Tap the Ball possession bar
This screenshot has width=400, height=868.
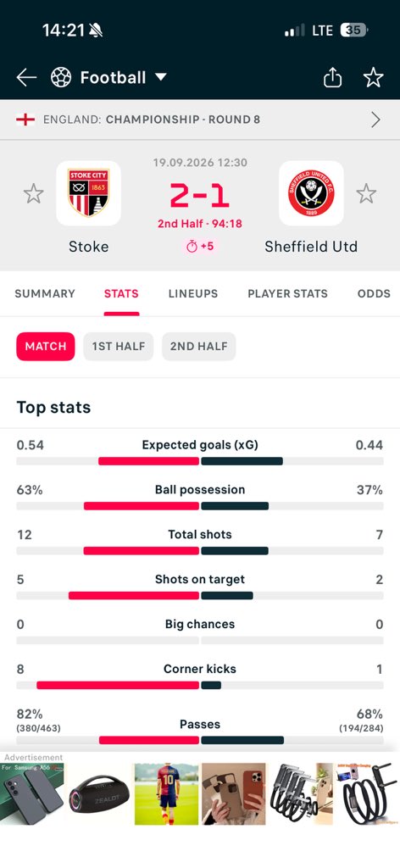(200, 506)
